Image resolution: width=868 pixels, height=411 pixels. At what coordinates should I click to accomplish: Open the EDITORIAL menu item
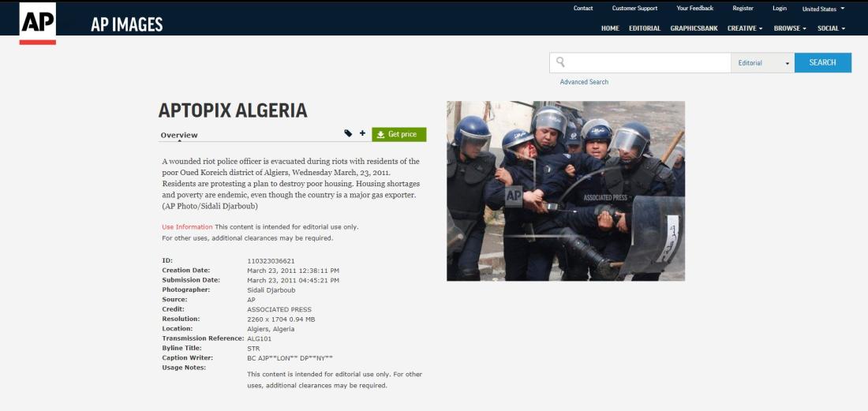tap(645, 28)
